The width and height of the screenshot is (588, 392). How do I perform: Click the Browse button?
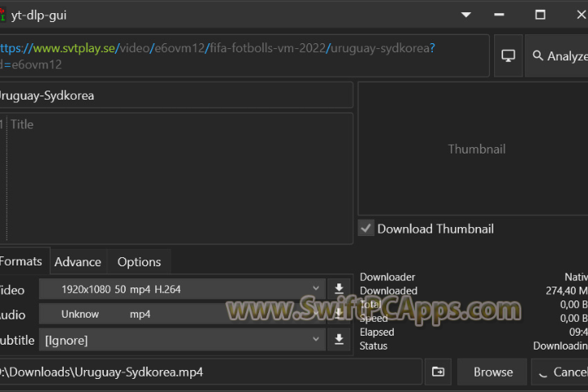(x=492, y=372)
